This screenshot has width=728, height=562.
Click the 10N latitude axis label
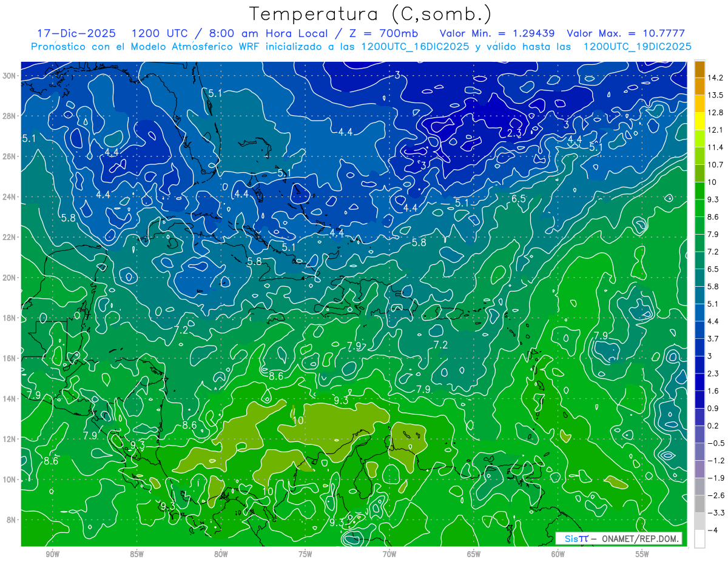coord(10,480)
